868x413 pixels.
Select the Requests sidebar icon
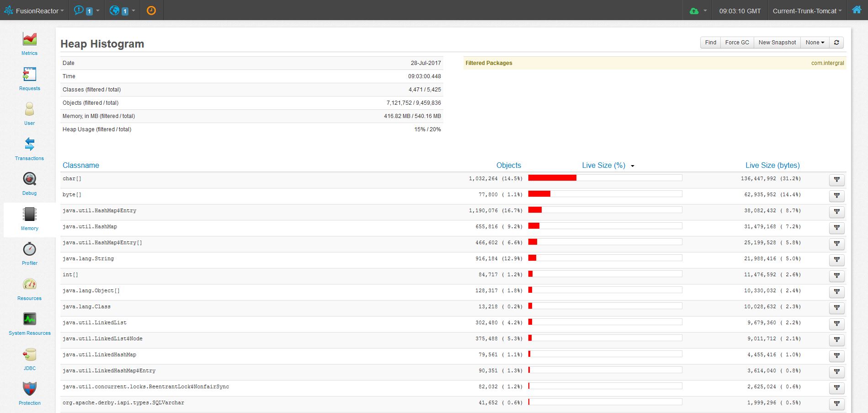[x=29, y=77]
